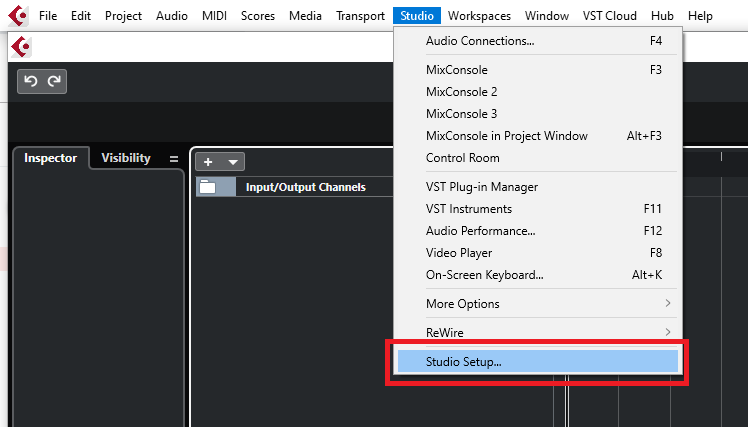748x427 pixels.
Task: Expand the ReWire submenu
Action: pos(538,333)
